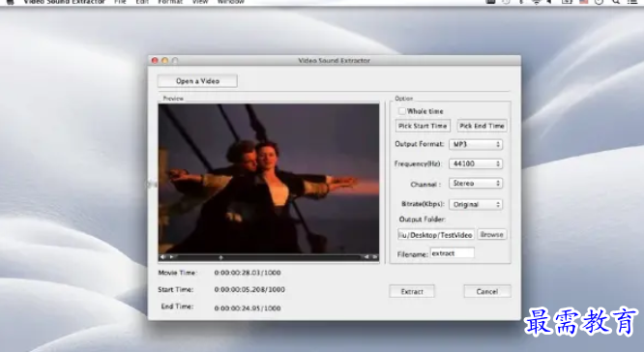Click the Extract button

[x=412, y=291]
